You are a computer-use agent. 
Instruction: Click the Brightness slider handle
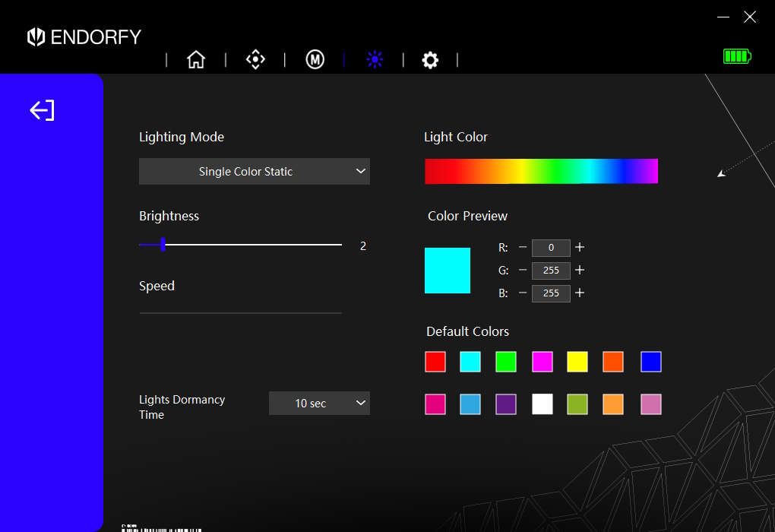tap(162, 245)
